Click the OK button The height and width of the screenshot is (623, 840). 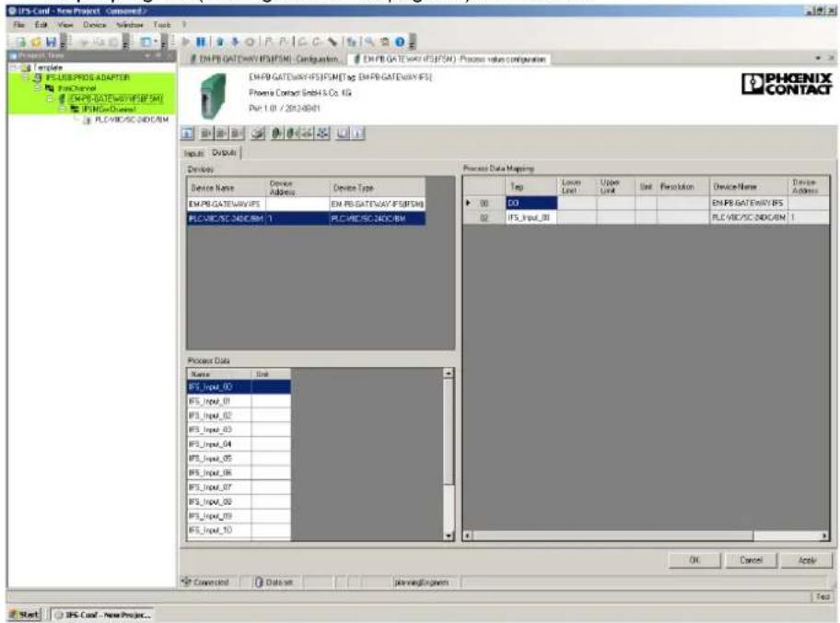pos(694,560)
